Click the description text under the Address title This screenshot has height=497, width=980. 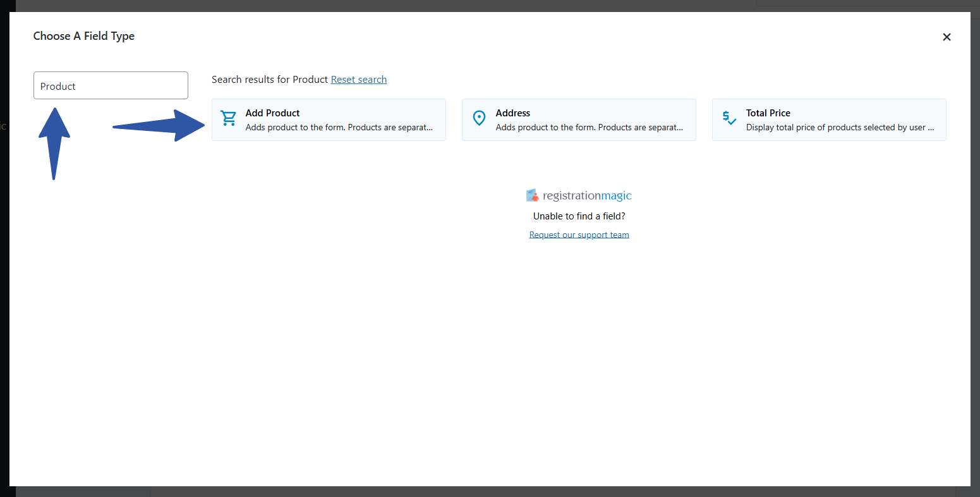coord(589,128)
